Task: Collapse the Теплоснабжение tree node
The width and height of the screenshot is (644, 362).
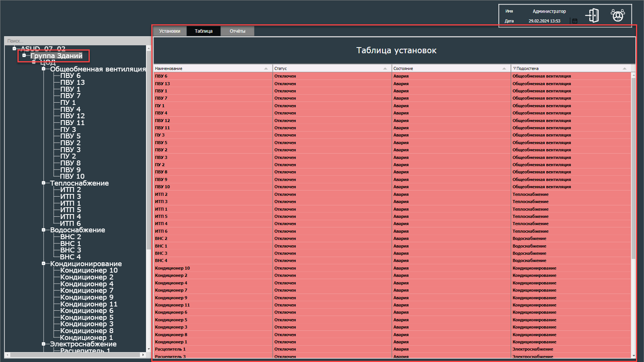Action: (43, 183)
